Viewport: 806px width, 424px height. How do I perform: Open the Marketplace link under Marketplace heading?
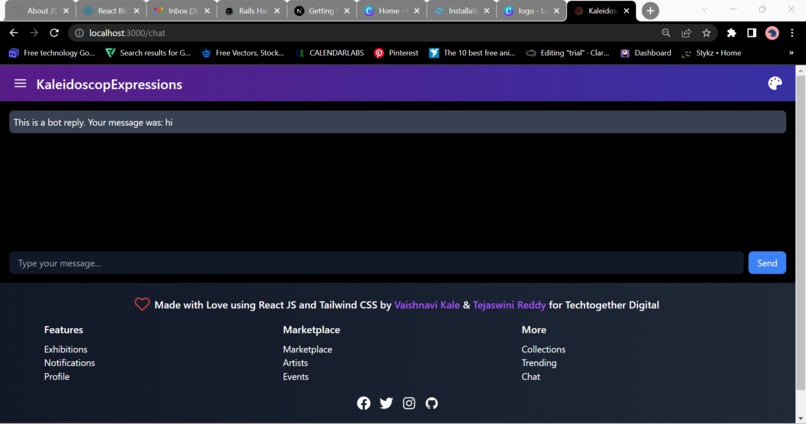(307, 349)
